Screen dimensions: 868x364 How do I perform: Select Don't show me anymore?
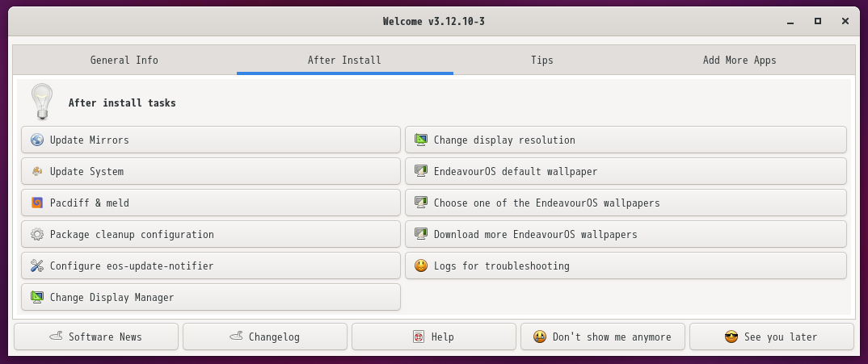click(603, 337)
